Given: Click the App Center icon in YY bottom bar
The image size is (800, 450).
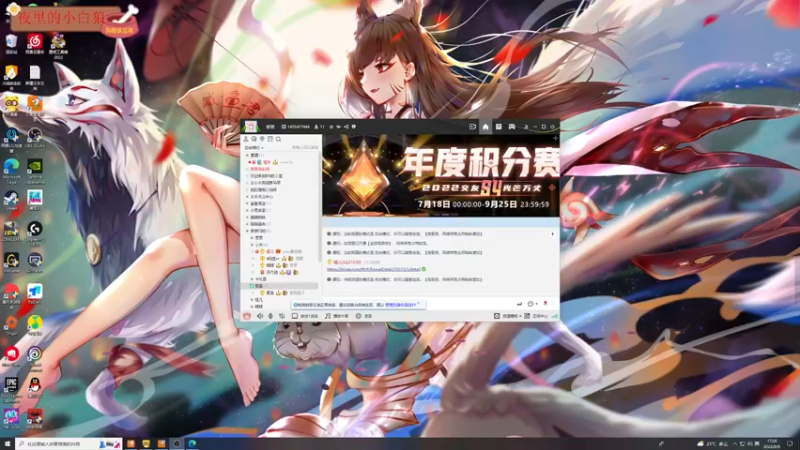Looking at the screenshot, I should pos(527,316).
